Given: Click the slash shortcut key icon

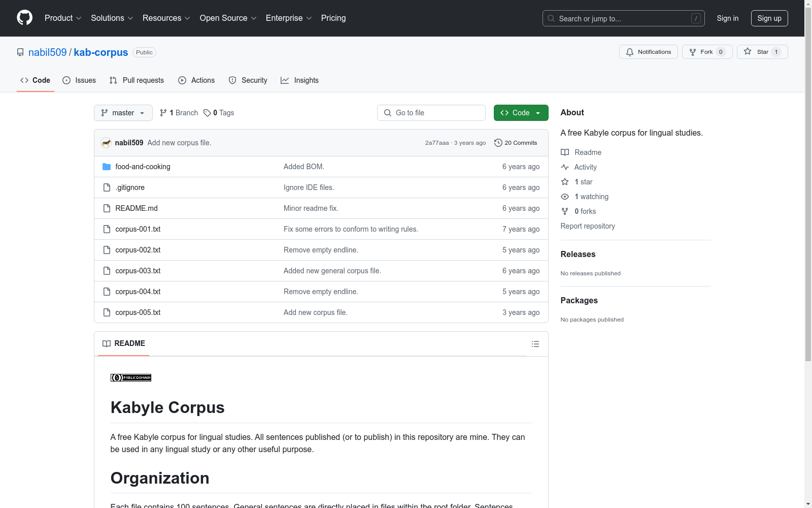Looking at the screenshot, I should tap(696, 18).
